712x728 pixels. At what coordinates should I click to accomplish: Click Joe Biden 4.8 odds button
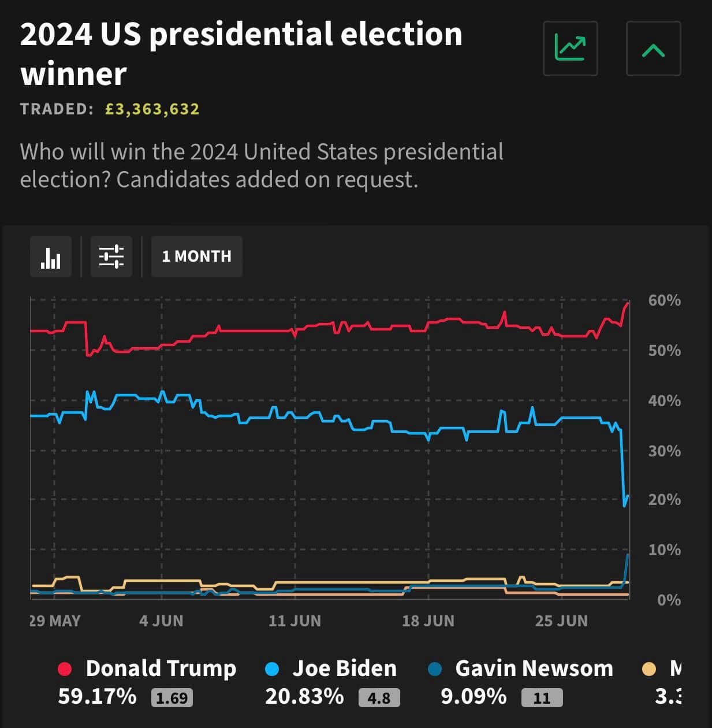click(x=379, y=698)
